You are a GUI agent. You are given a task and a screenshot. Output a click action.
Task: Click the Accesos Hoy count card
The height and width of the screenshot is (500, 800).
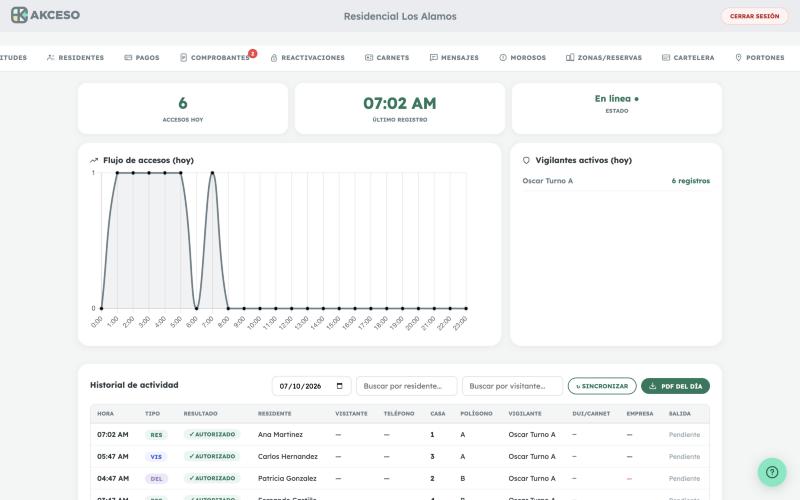(183, 109)
